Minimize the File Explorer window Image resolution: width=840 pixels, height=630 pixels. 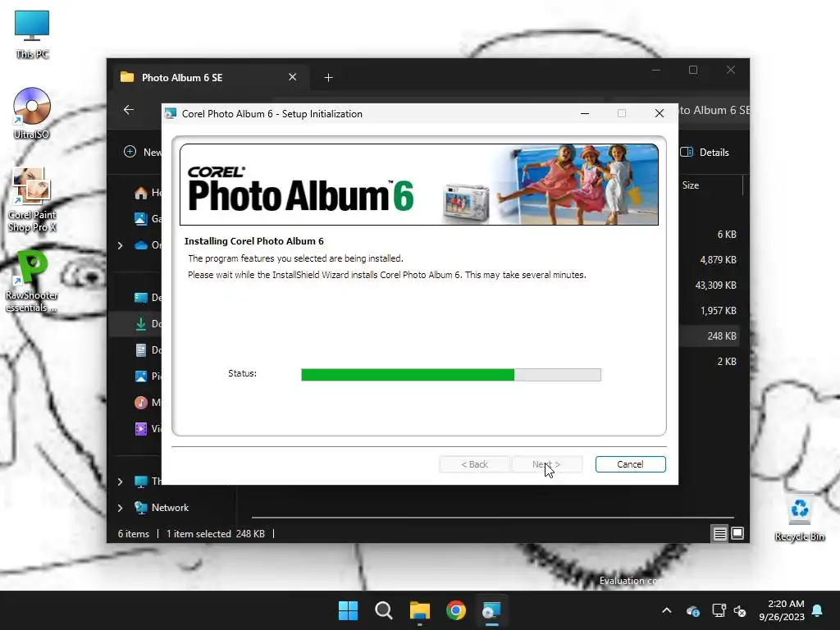[x=656, y=71]
